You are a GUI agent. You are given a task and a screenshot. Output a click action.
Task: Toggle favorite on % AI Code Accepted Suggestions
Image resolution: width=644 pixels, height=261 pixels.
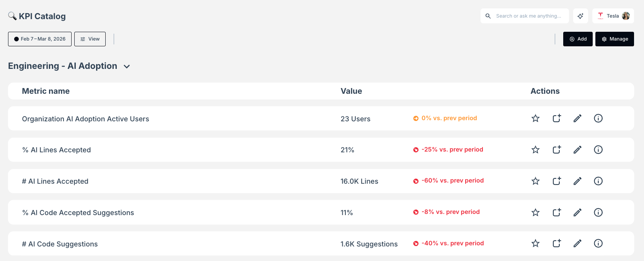(535, 212)
